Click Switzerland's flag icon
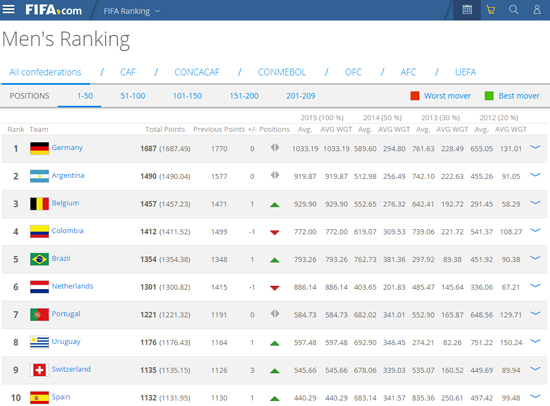This screenshot has width=550, height=406. (x=39, y=370)
